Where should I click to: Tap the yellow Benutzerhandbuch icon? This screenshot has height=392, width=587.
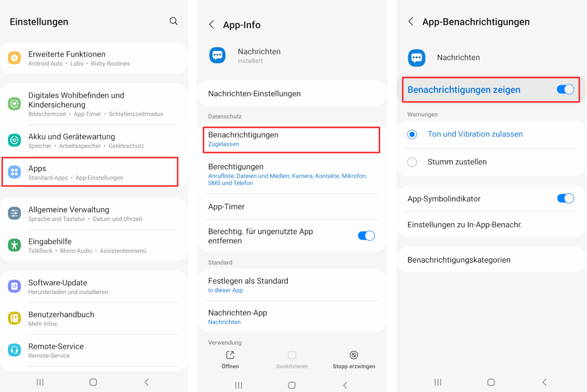coord(14,318)
